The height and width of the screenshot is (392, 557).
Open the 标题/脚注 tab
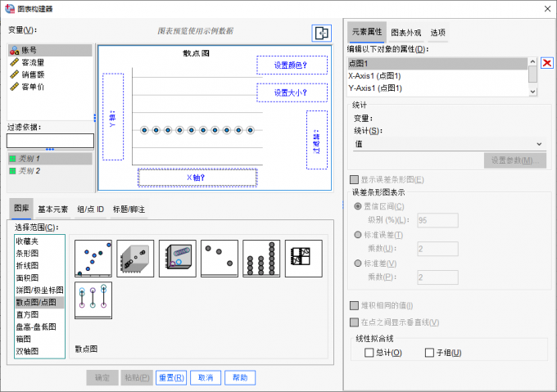pos(129,210)
